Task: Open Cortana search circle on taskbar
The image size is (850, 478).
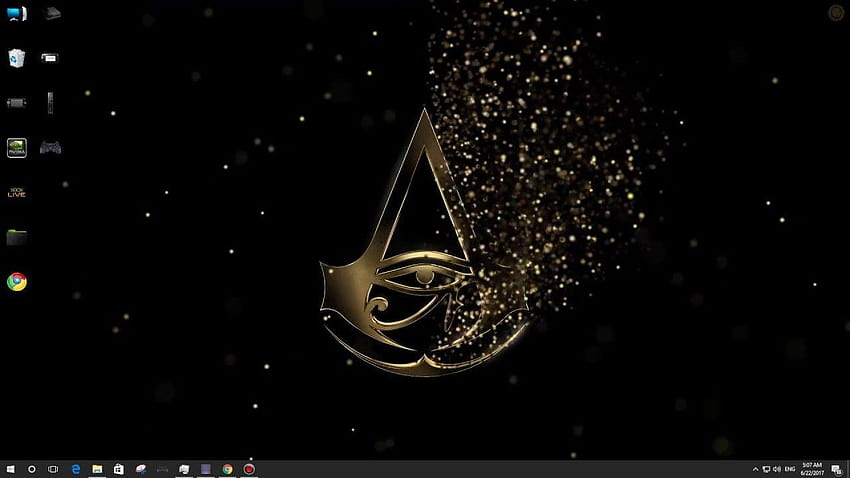Action: (x=31, y=469)
